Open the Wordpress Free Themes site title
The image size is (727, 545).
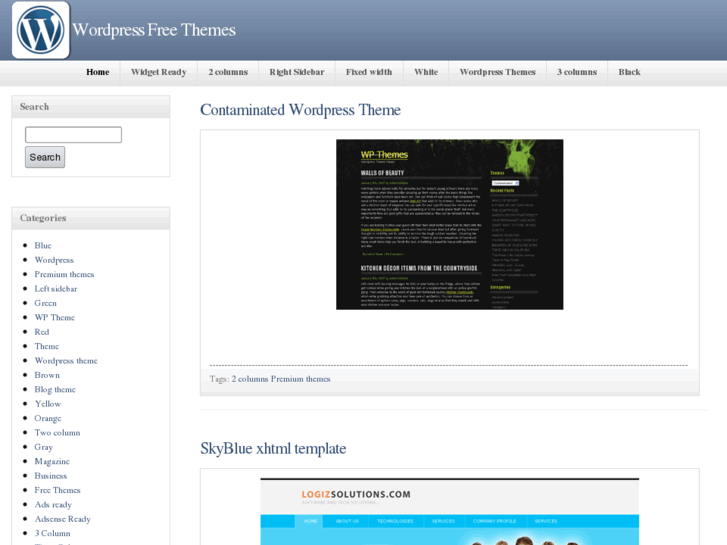click(154, 30)
